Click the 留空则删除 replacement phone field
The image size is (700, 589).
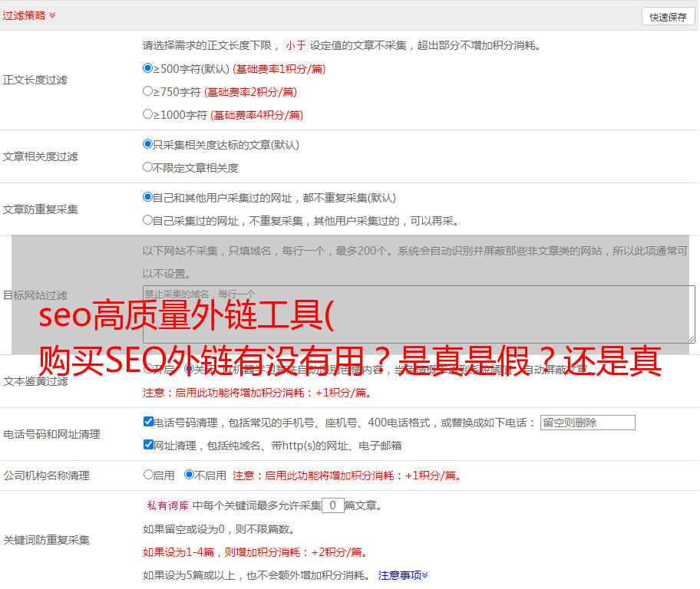(x=587, y=423)
